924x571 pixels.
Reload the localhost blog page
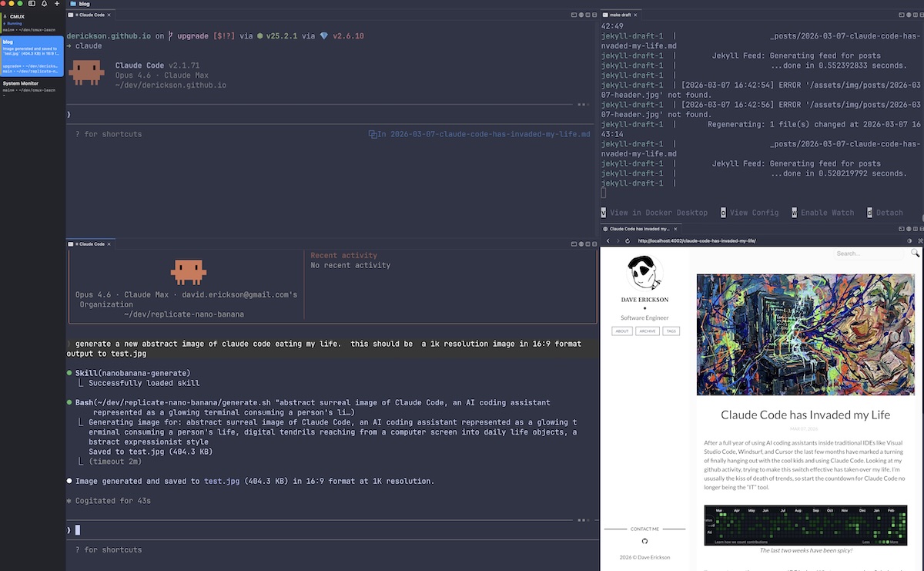pyautogui.click(x=627, y=240)
